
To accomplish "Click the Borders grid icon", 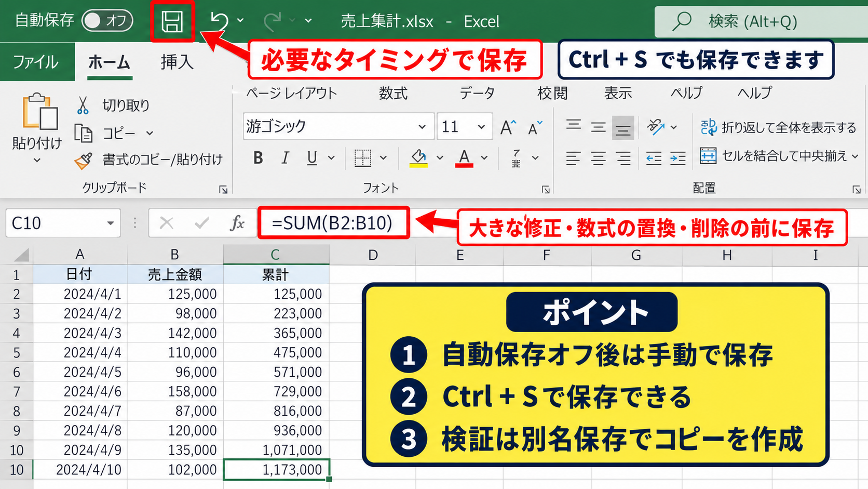I will (x=363, y=158).
